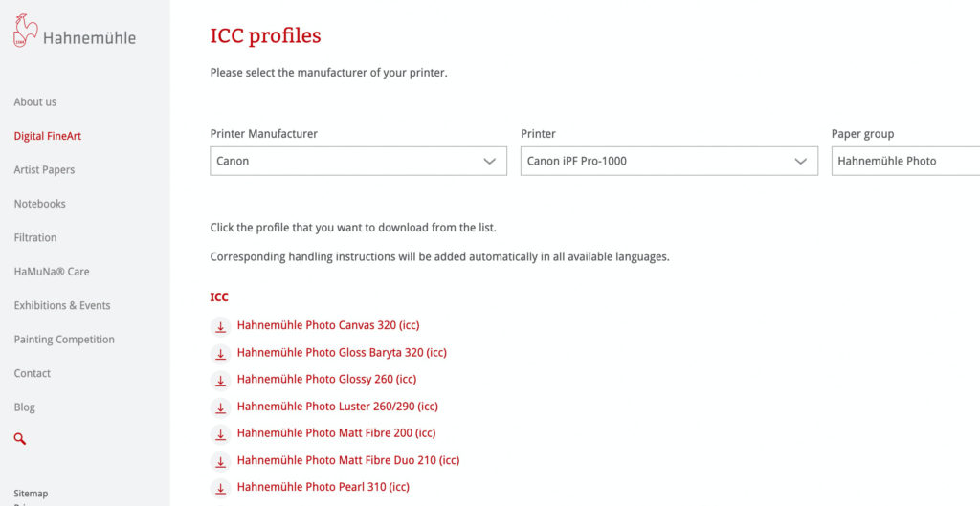Viewport: 980px width, 506px height.
Task: Click download icon for Photo Glossy 260
Action: [220, 380]
